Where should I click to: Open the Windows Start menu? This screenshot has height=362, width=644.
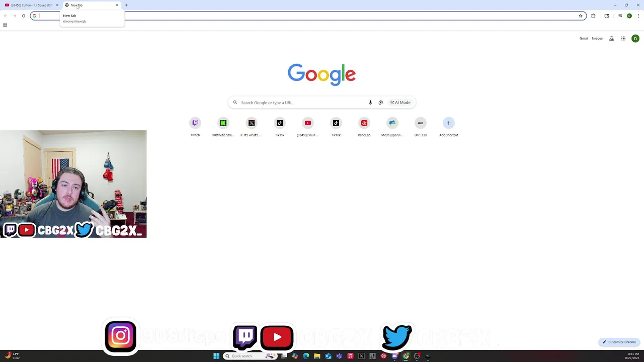(216, 356)
